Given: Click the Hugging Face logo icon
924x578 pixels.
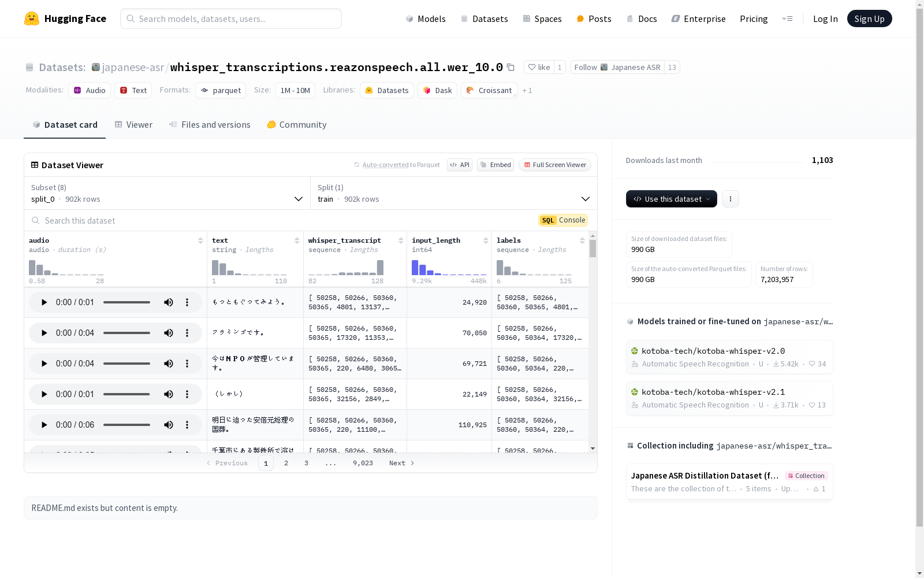Looking at the screenshot, I should coord(32,18).
